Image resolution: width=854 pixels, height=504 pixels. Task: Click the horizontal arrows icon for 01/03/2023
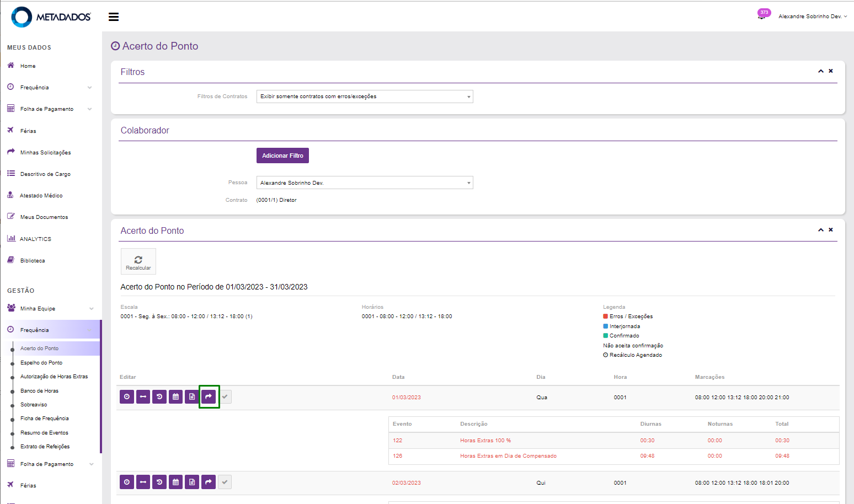143,396
